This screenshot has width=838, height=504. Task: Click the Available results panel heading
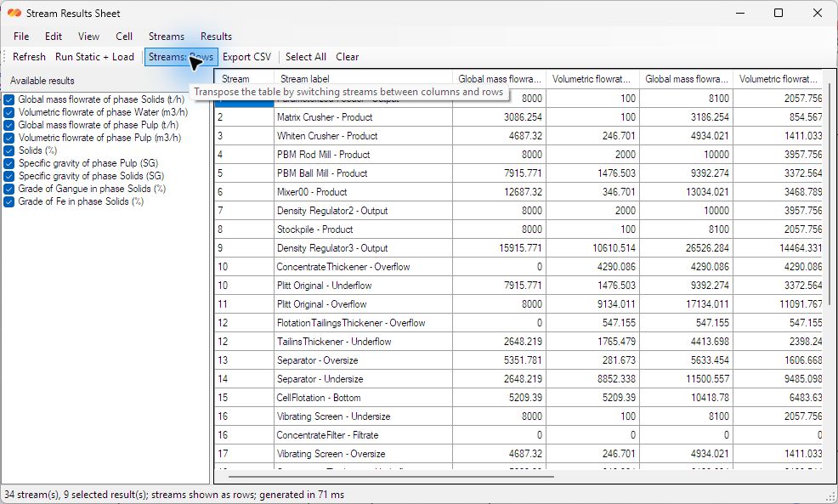pos(42,81)
